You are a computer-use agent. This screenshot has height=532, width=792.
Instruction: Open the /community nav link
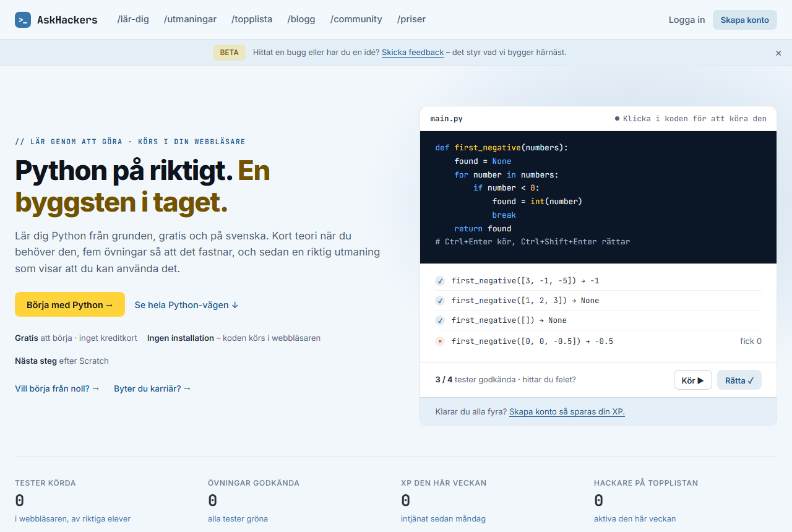point(356,19)
